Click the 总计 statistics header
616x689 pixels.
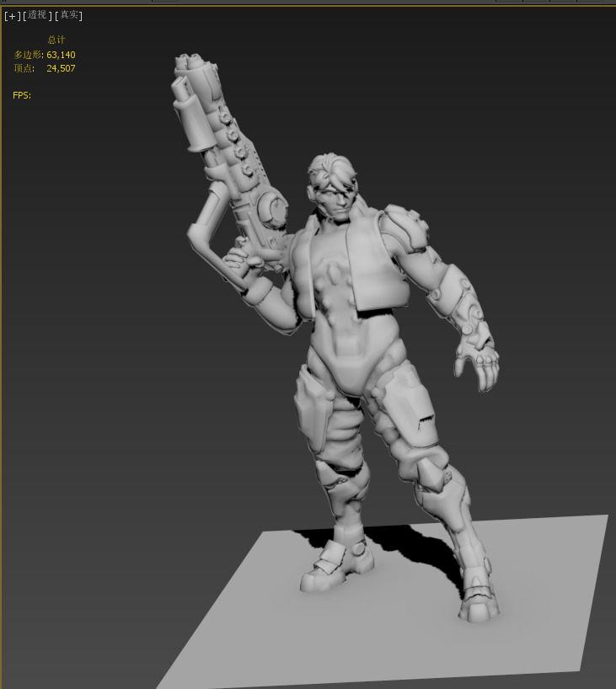(56, 40)
